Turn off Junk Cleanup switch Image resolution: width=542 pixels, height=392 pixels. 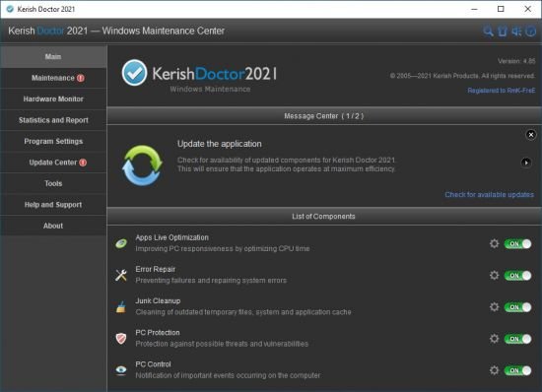[x=517, y=307]
